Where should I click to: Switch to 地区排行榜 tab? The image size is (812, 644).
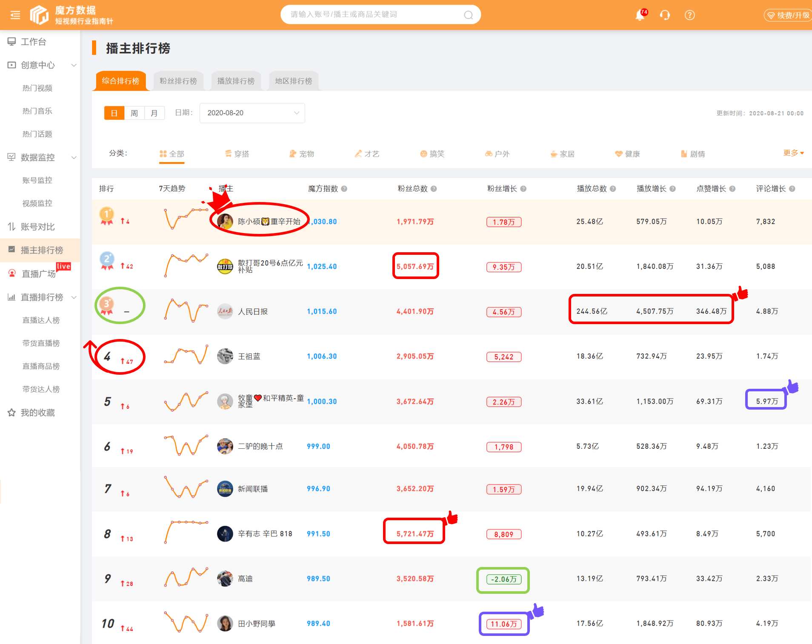(294, 81)
